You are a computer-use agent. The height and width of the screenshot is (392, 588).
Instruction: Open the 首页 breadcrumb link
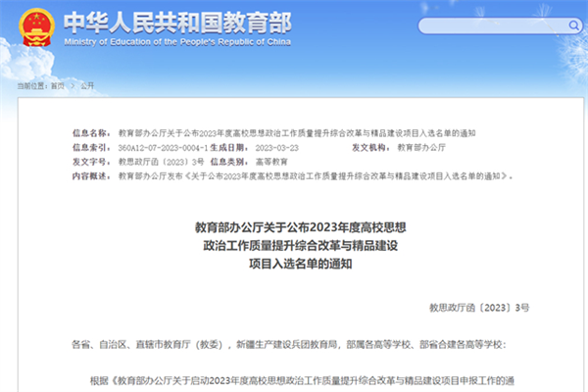click(x=58, y=86)
